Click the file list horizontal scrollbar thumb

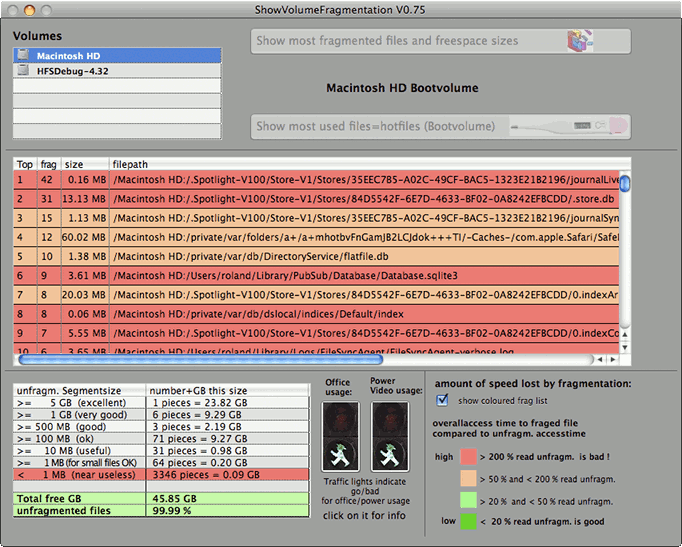[x=201, y=360]
